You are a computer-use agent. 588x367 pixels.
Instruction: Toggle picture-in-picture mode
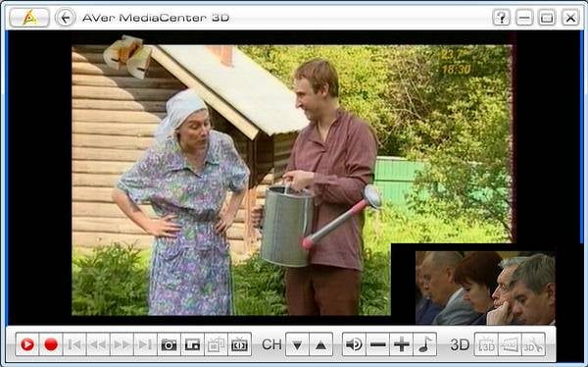click(193, 344)
